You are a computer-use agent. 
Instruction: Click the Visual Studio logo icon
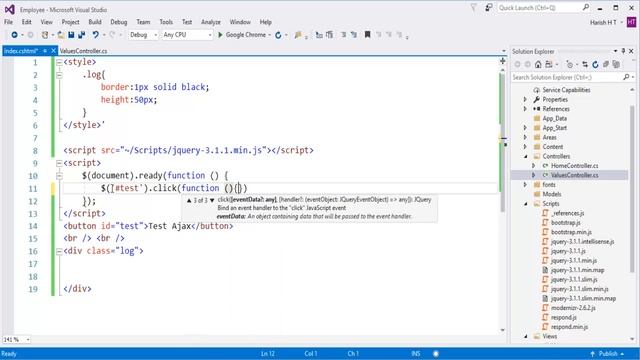(9, 9)
